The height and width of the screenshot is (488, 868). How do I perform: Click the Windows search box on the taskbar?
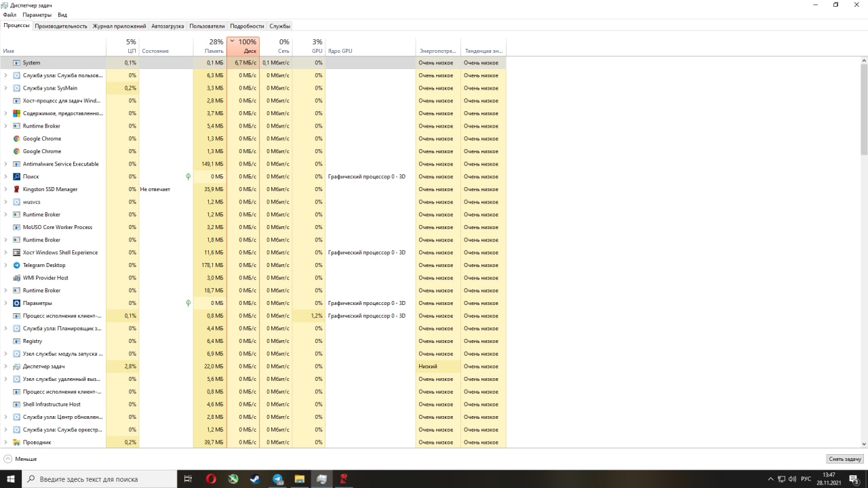pos(100,479)
